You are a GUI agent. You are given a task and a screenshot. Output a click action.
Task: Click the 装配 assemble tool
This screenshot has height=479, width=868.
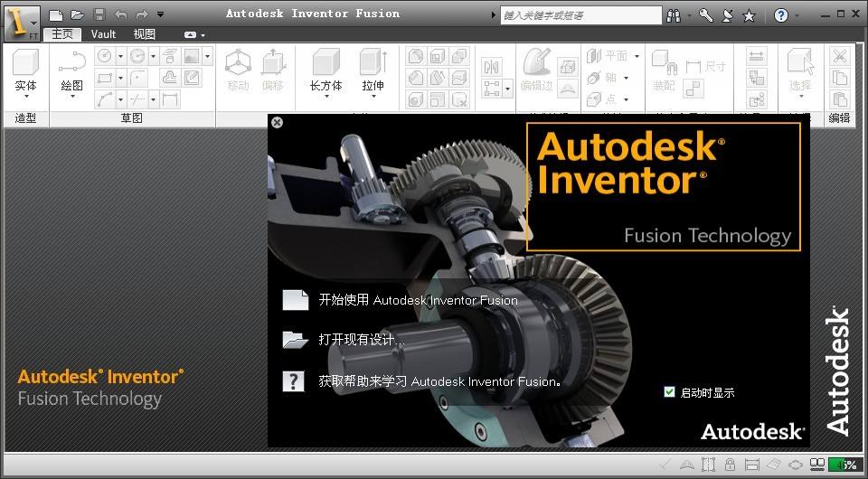[665, 70]
